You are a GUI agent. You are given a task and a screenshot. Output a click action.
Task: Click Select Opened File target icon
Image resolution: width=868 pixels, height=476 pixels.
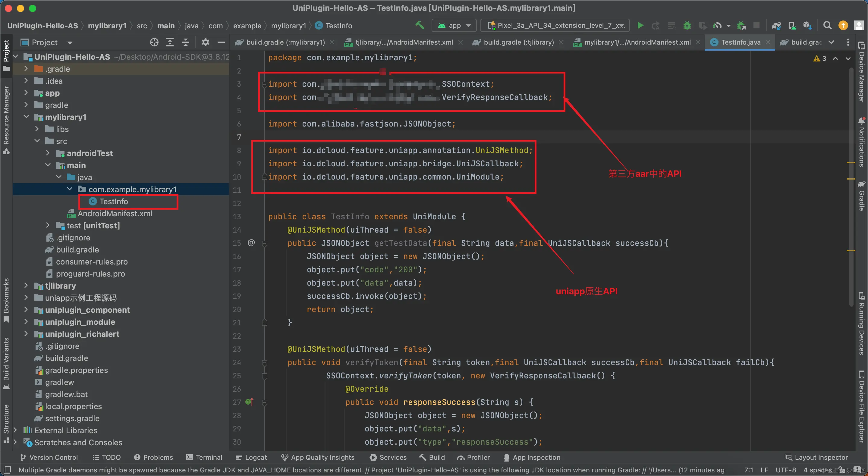point(154,42)
